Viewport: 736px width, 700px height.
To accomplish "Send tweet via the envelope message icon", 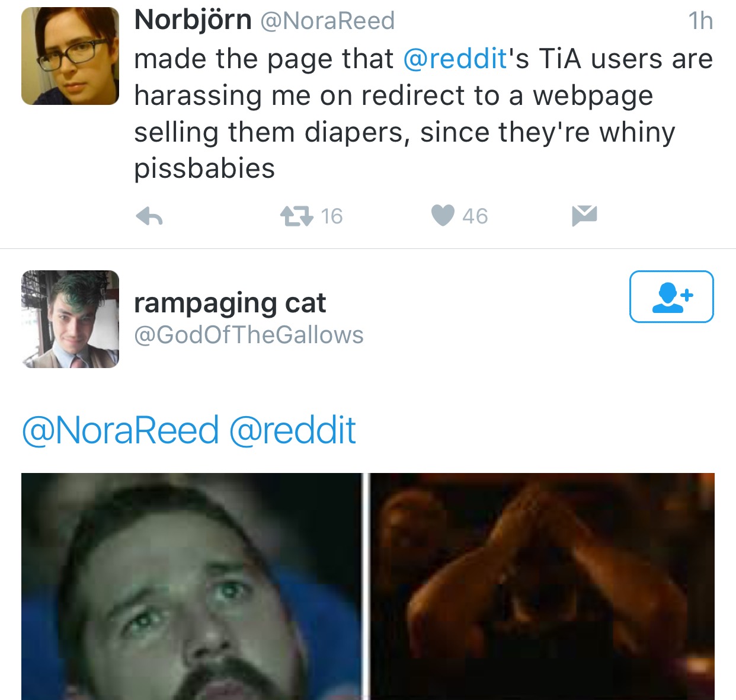I will coord(584,216).
